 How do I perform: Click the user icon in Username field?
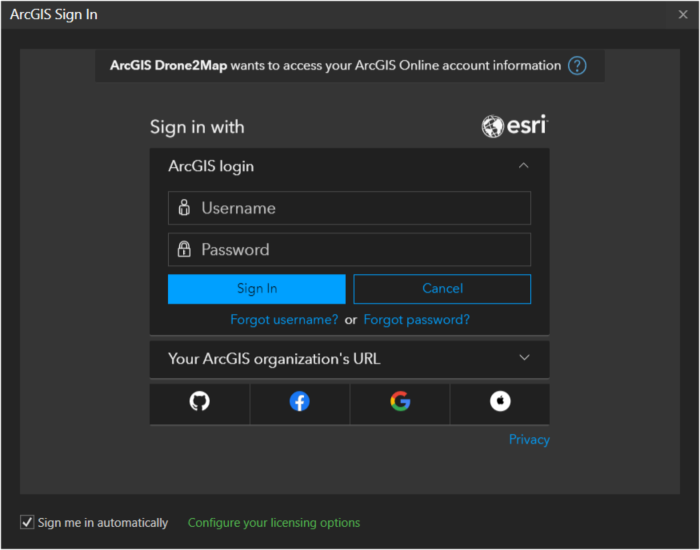(x=184, y=208)
